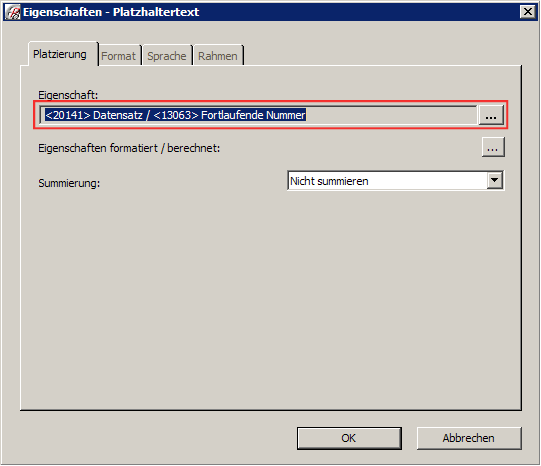Click the application icon in title bar
Image resolution: width=541 pixels, height=466 pixels.
click(x=12, y=12)
